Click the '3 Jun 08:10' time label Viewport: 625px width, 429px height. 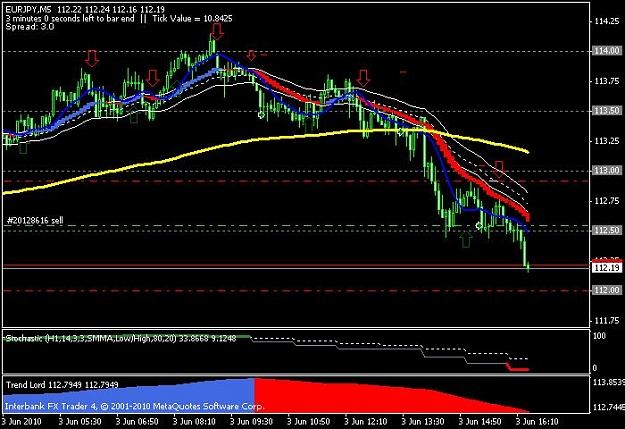[x=195, y=421]
